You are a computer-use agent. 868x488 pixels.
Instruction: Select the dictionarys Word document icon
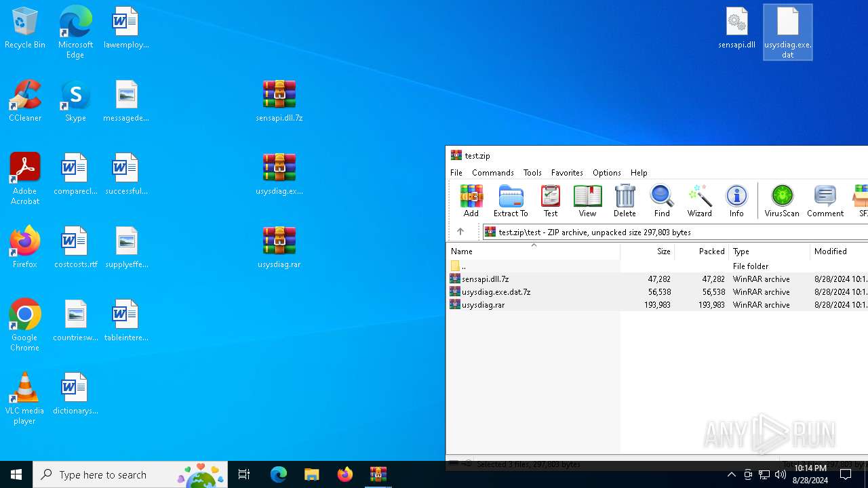(x=75, y=394)
